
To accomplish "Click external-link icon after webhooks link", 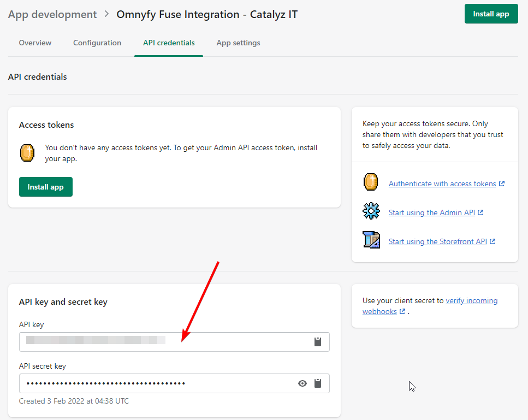I will [402, 311].
